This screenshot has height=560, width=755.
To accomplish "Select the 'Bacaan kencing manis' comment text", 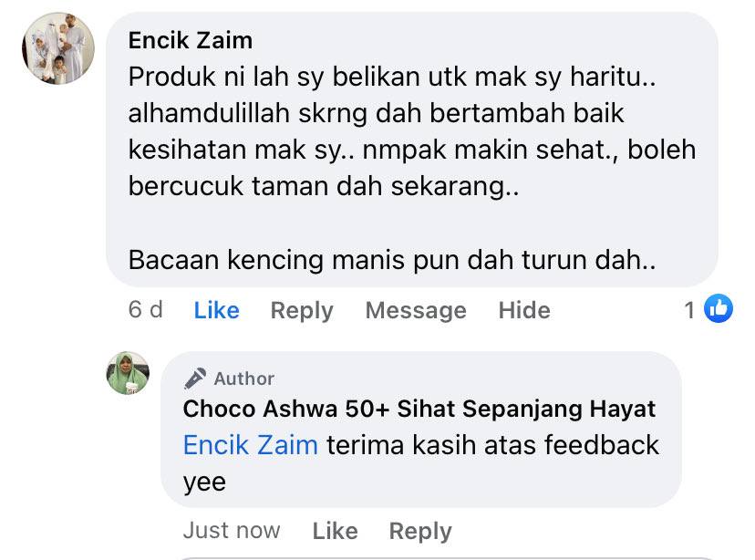I will tap(392, 260).
